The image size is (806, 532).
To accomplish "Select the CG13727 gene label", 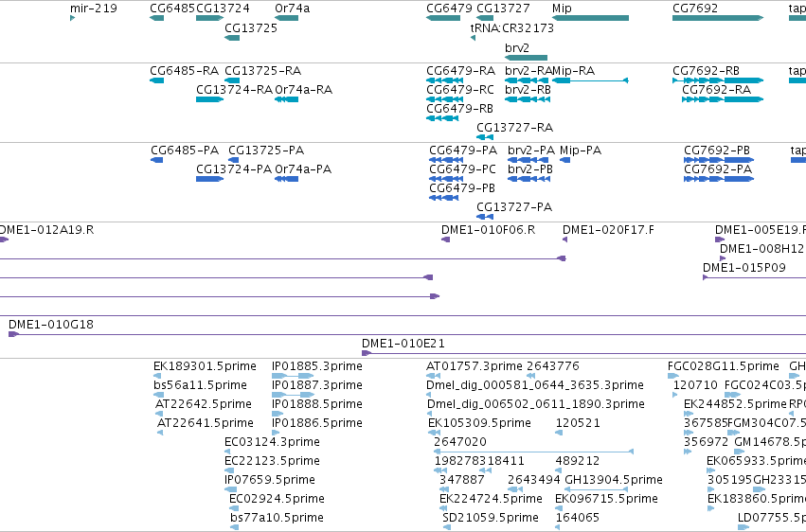I will tap(503, 9).
